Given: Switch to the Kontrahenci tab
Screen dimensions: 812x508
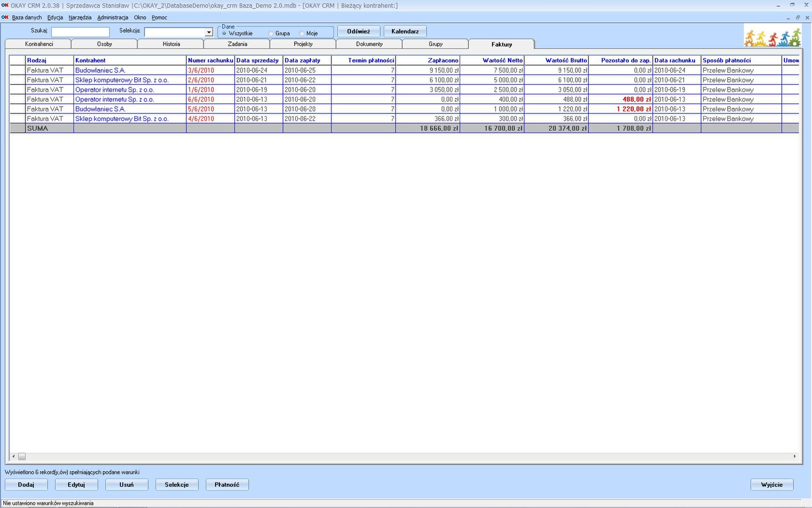Looking at the screenshot, I should coord(39,44).
